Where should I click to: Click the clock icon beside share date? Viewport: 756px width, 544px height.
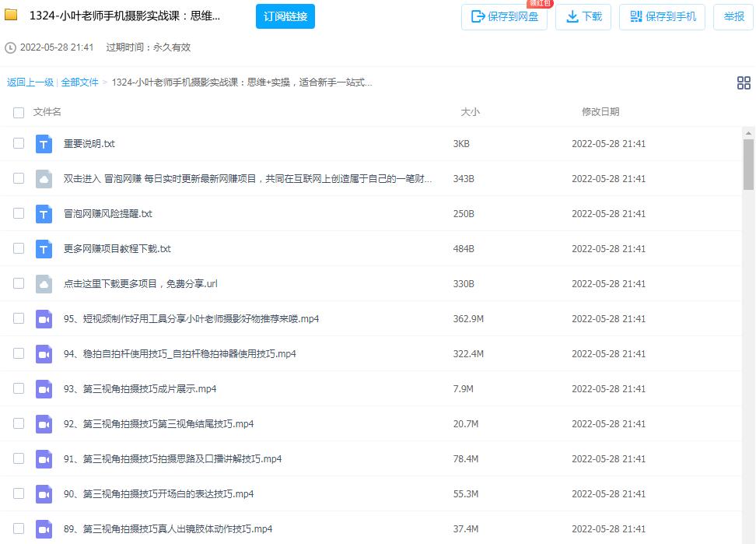click(x=10, y=47)
